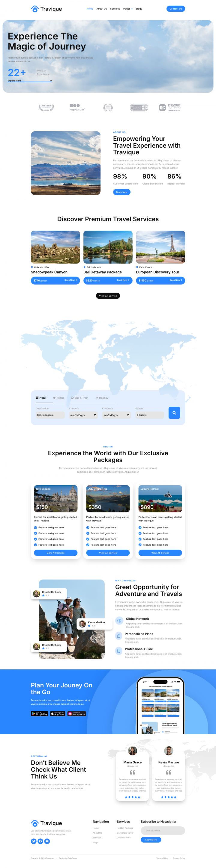The height and width of the screenshot is (868, 216).
Task: Click the Global Network feature icon
Action: (x=119, y=620)
